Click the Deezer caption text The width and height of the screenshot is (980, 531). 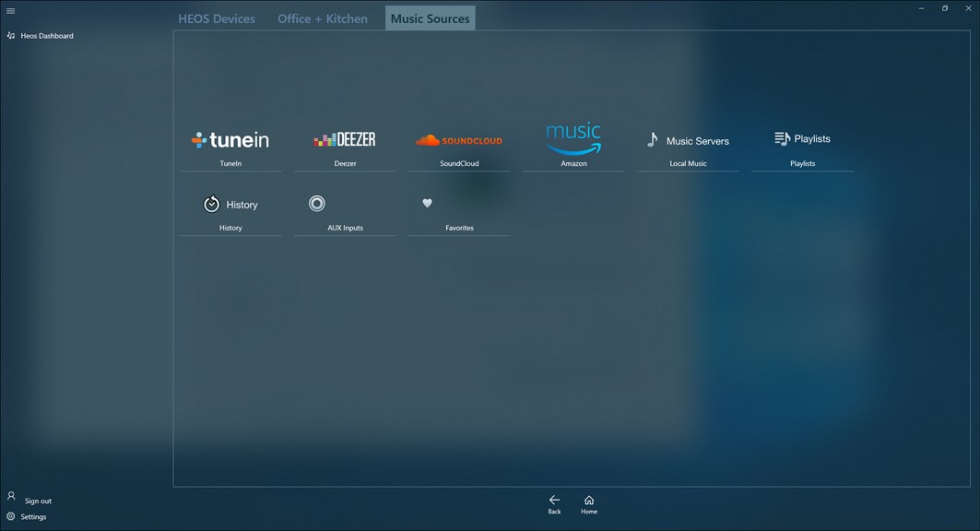pyautogui.click(x=345, y=164)
